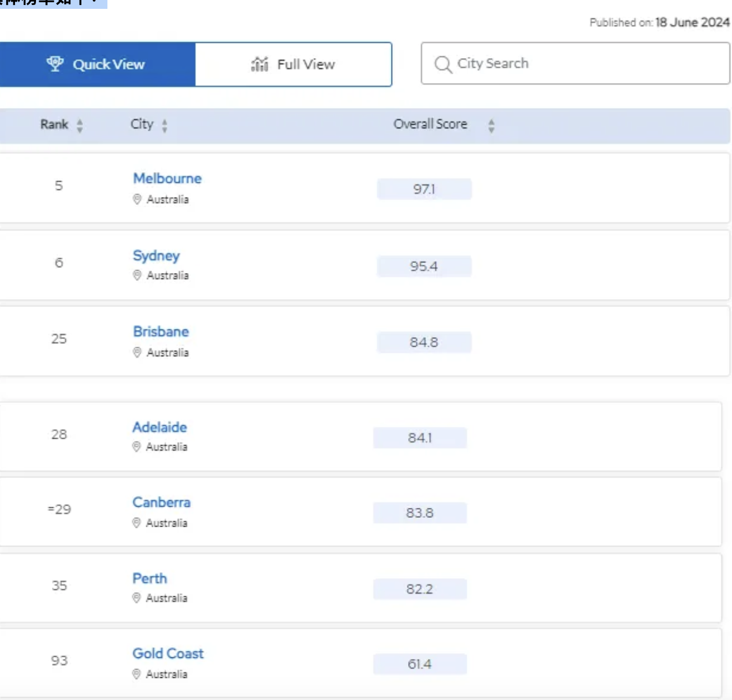This screenshot has width=732, height=700.
Task: Click Sydney's 95.4 overall score bar
Action: [x=424, y=266]
